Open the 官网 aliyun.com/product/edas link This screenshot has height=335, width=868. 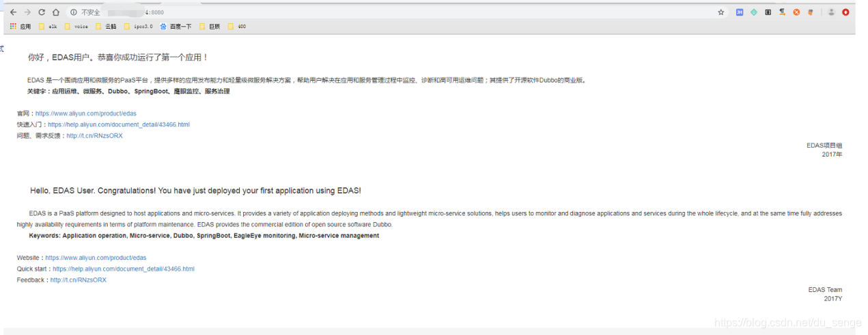86,113
